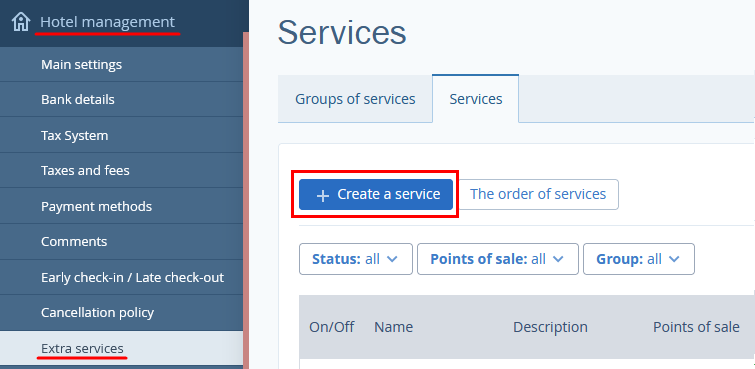Expand the Group filter dropdown
Screen dimensions: 755x369
pos(639,259)
